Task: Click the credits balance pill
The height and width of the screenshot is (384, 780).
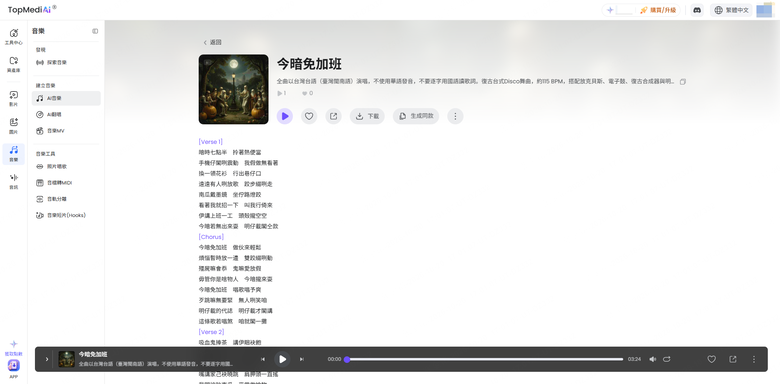Action: pos(619,10)
